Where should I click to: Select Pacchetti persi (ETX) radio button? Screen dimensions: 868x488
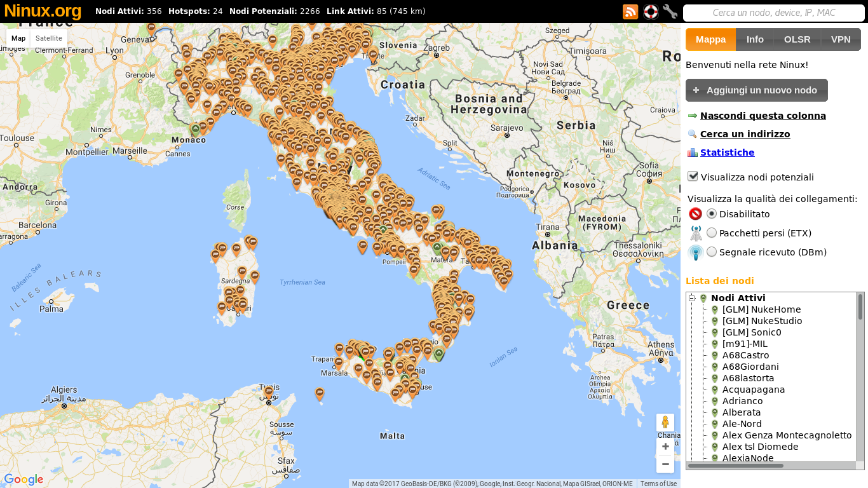coord(712,233)
